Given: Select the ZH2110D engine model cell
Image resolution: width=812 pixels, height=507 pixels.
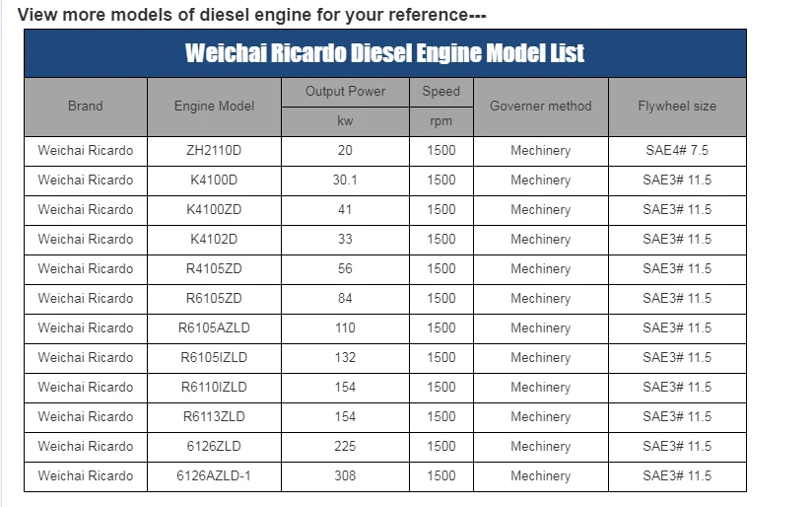Looking at the screenshot, I should pyautogui.click(x=215, y=151).
